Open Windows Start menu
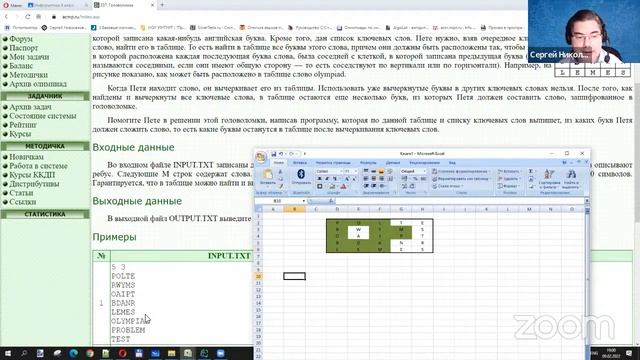 point(8,353)
